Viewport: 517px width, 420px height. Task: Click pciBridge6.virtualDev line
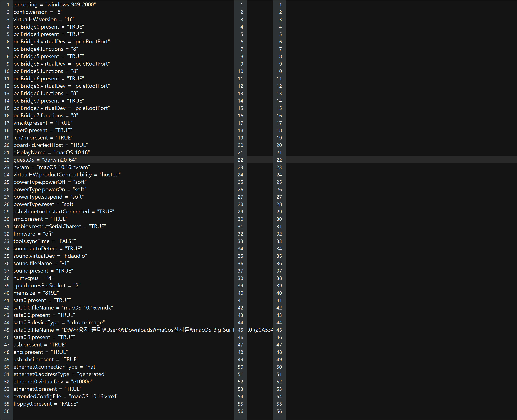click(61, 86)
